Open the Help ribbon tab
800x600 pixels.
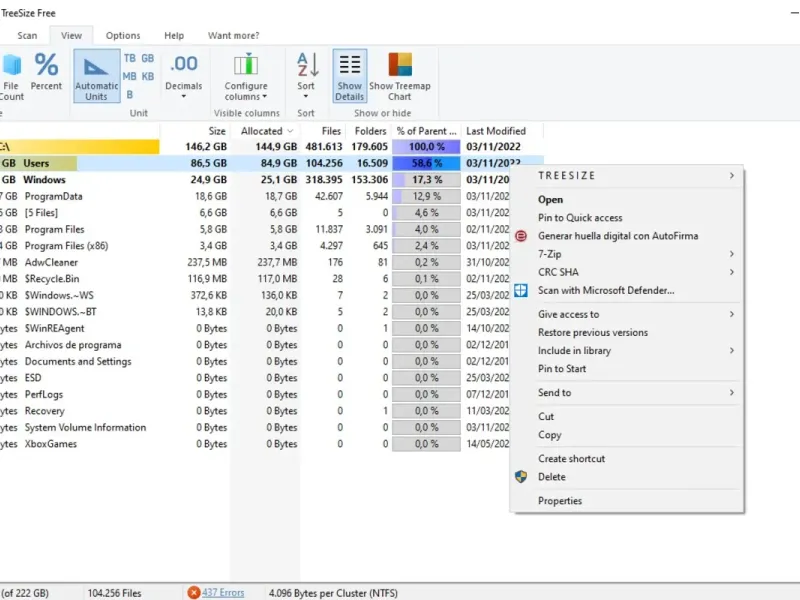(x=174, y=35)
